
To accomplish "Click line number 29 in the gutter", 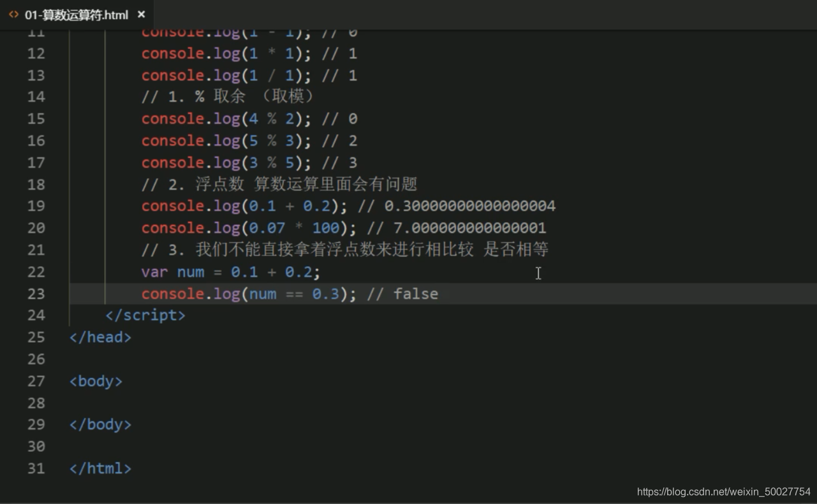I will click(36, 424).
